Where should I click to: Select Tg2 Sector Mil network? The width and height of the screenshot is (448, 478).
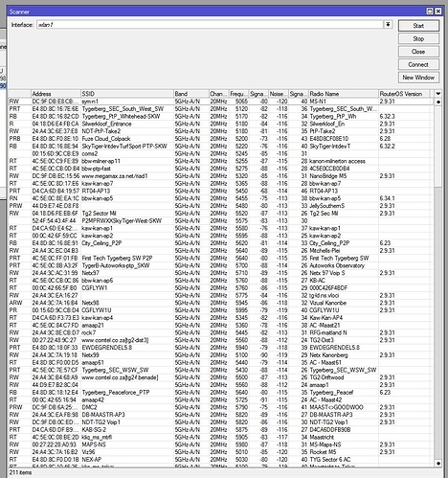pos(221,214)
